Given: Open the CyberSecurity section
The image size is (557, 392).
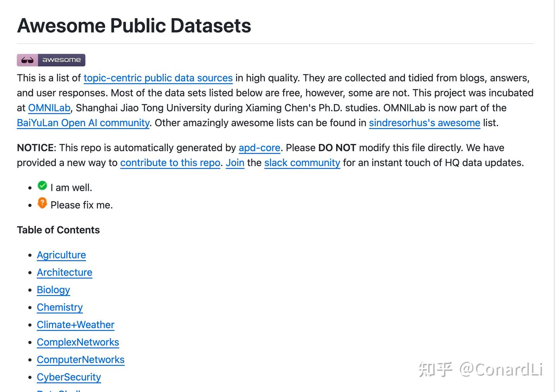Looking at the screenshot, I should (x=69, y=377).
